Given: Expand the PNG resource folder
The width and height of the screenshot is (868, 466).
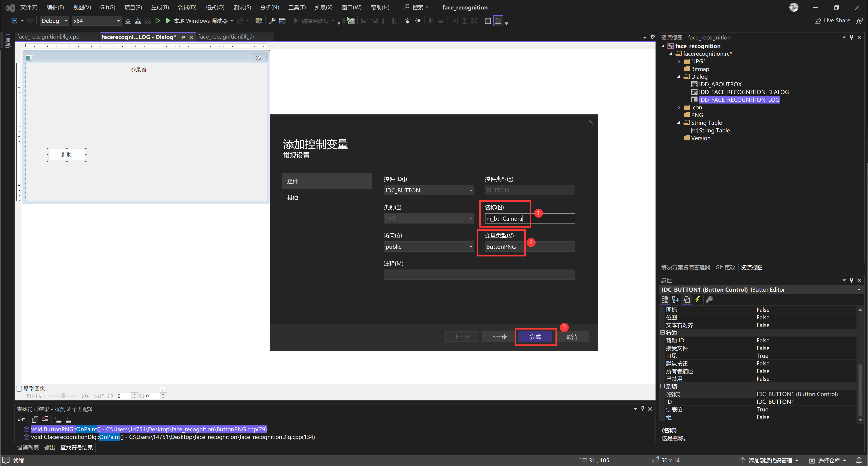Looking at the screenshot, I should point(679,115).
